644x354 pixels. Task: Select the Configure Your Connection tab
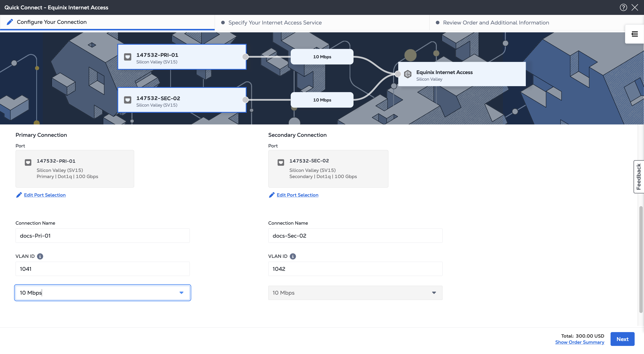pyautogui.click(x=52, y=22)
